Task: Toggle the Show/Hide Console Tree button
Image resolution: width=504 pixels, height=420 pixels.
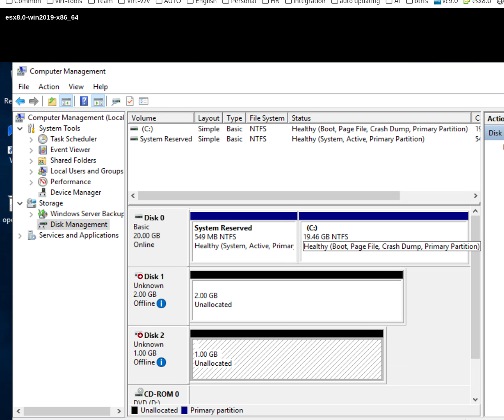Action: pyautogui.click(x=66, y=101)
